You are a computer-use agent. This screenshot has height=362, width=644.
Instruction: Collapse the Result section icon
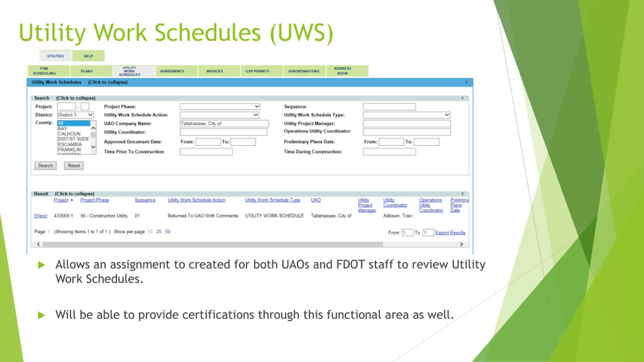[x=462, y=194]
